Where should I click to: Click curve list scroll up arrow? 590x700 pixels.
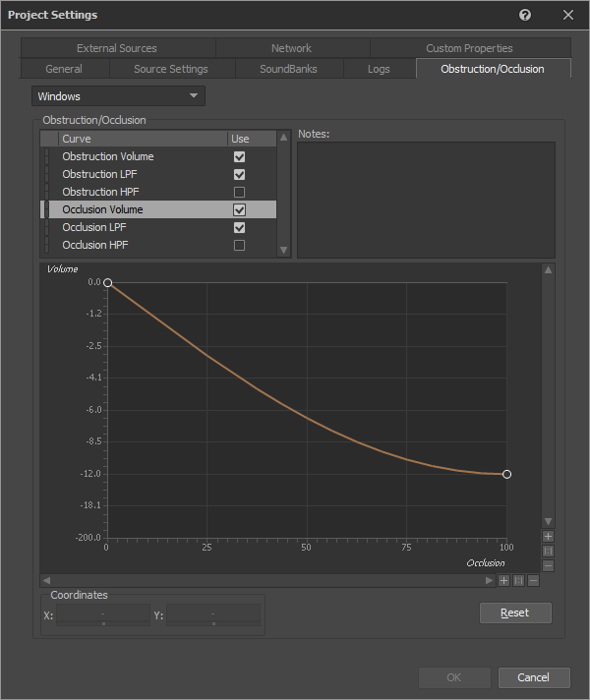283,138
